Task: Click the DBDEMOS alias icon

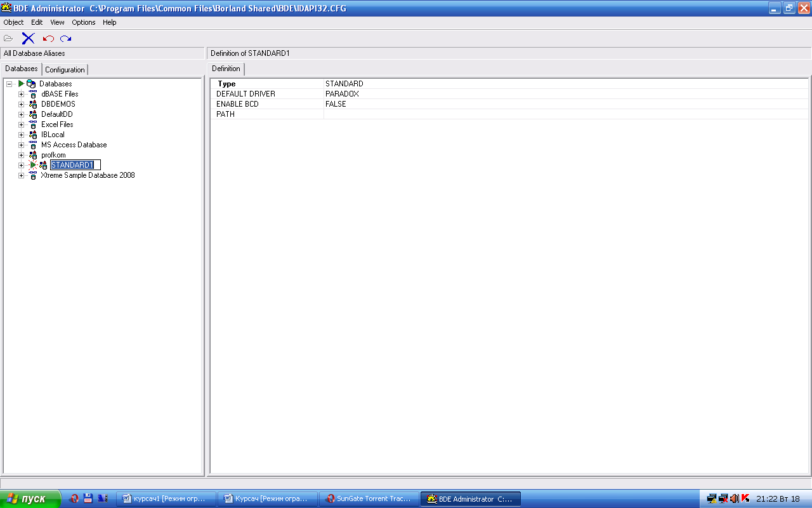Action: (x=33, y=104)
